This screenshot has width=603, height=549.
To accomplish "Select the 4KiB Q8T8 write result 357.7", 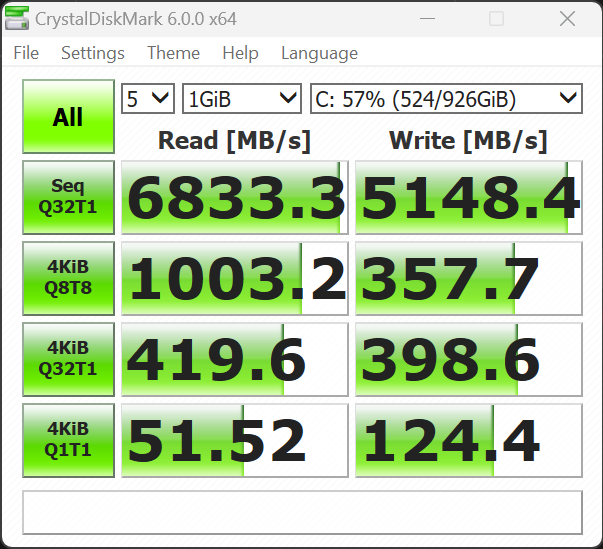I will point(469,278).
